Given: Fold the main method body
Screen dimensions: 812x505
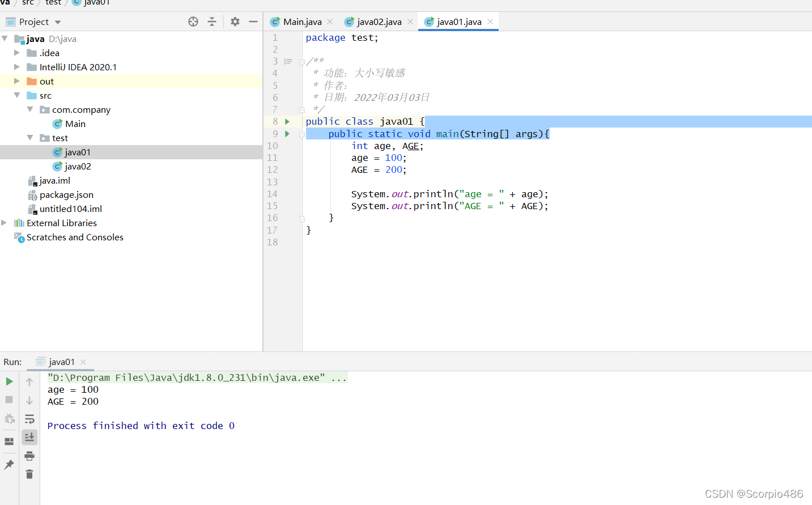Looking at the screenshot, I should point(302,135).
